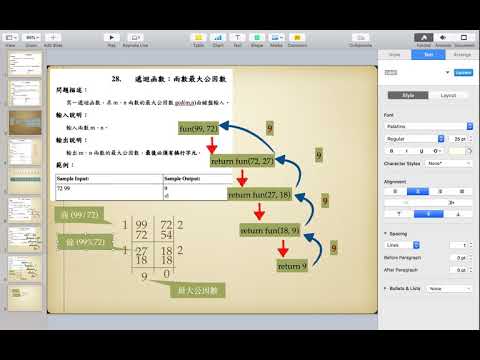This screenshot has height=360, width=480.
Task: Click the Before Paragraph value field
Action: [459, 258]
